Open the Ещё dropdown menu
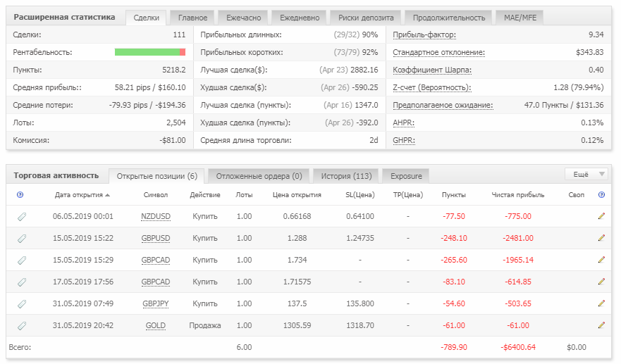Viewport: 621px width, 364px height. pos(586,174)
